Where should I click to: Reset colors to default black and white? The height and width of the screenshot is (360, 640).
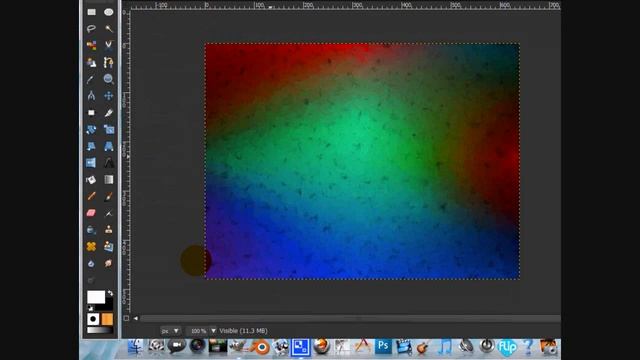pos(90,308)
